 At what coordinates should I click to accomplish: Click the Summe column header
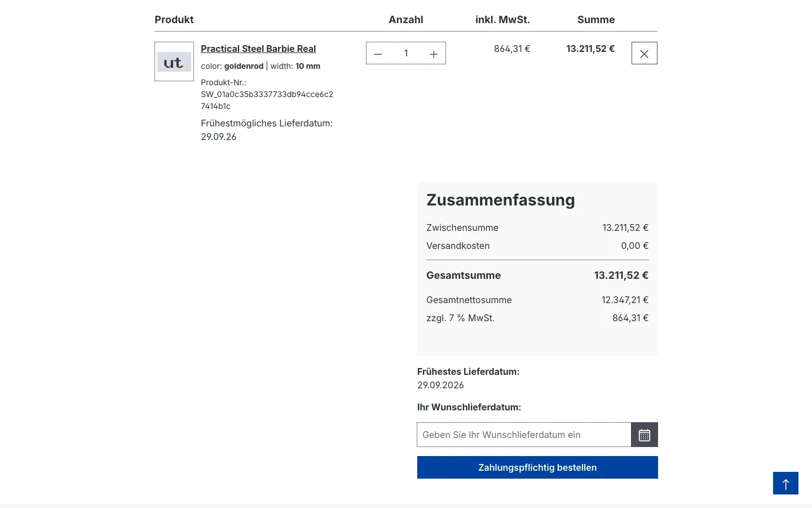[x=596, y=20]
